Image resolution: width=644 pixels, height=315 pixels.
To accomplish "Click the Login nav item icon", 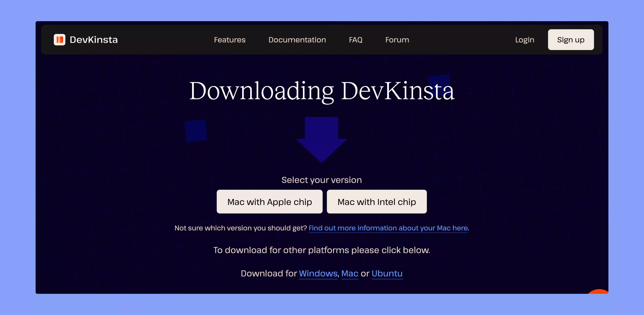I will coord(525,40).
